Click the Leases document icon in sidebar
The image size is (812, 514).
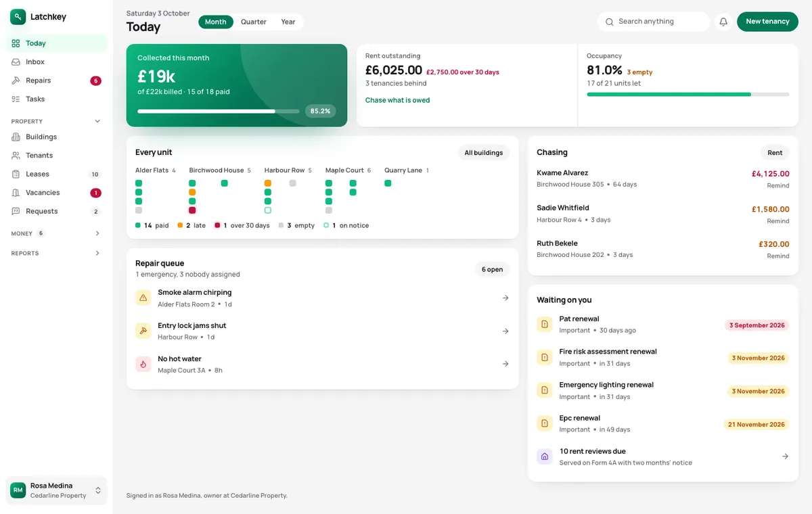16,174
